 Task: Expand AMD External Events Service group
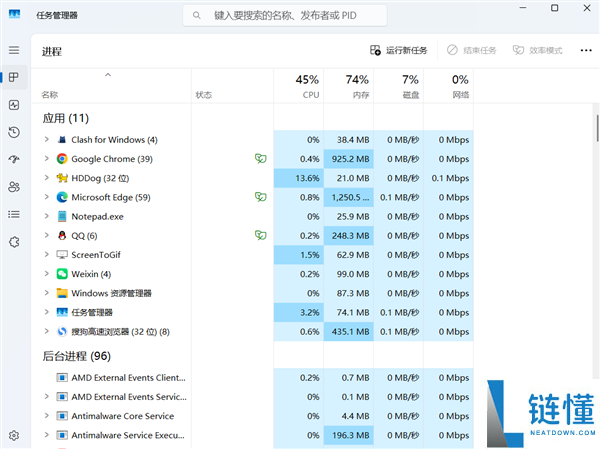[46, 396]
